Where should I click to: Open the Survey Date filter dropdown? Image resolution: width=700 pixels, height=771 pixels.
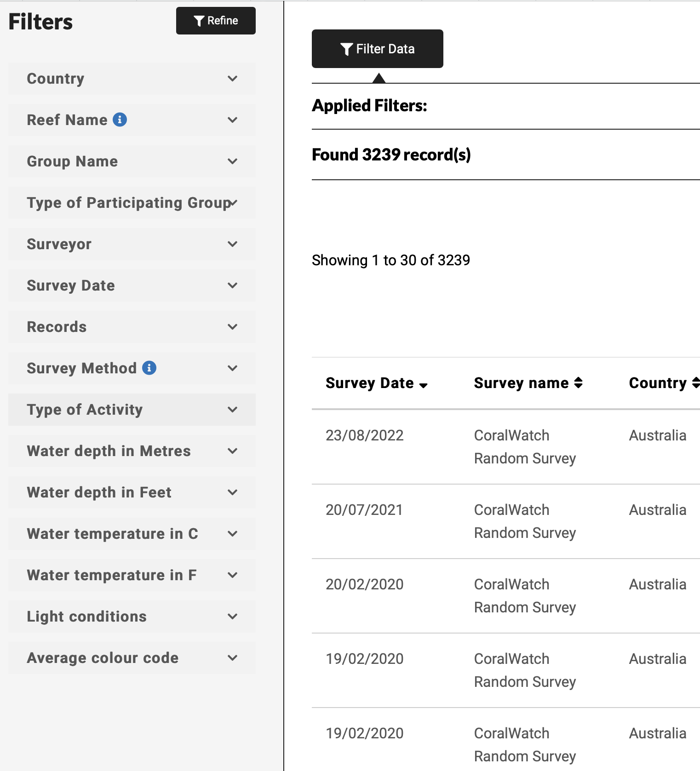point(132,286)
